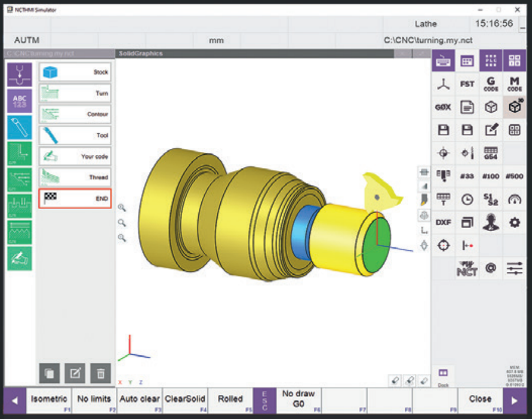Click the Lathe label in status bar

tap(426, 24)
